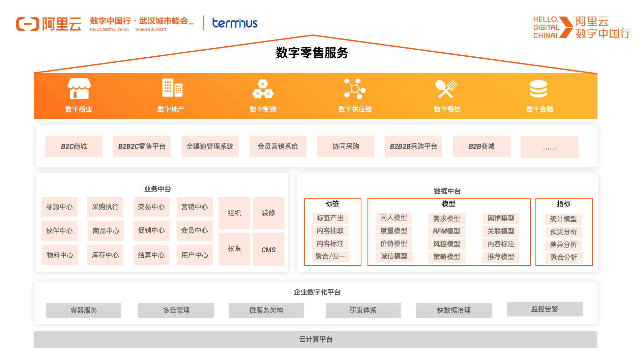This screenshot has width=644, height=361.
Task: Click the 快数据治理 gray box
Action: pos(454,310)
